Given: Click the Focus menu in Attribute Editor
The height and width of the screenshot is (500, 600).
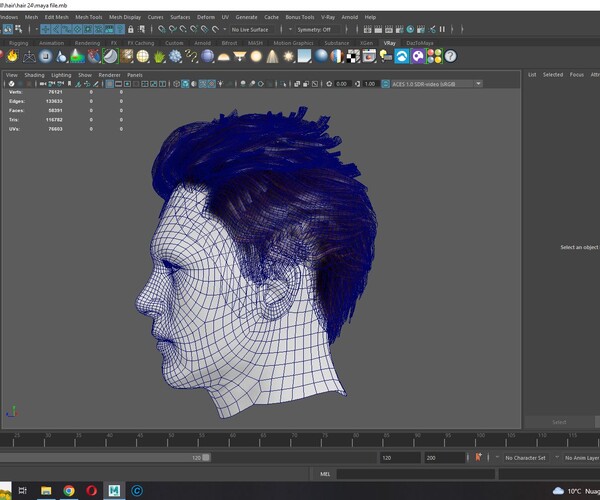Looking at the screenshot, I should [577, 75].
